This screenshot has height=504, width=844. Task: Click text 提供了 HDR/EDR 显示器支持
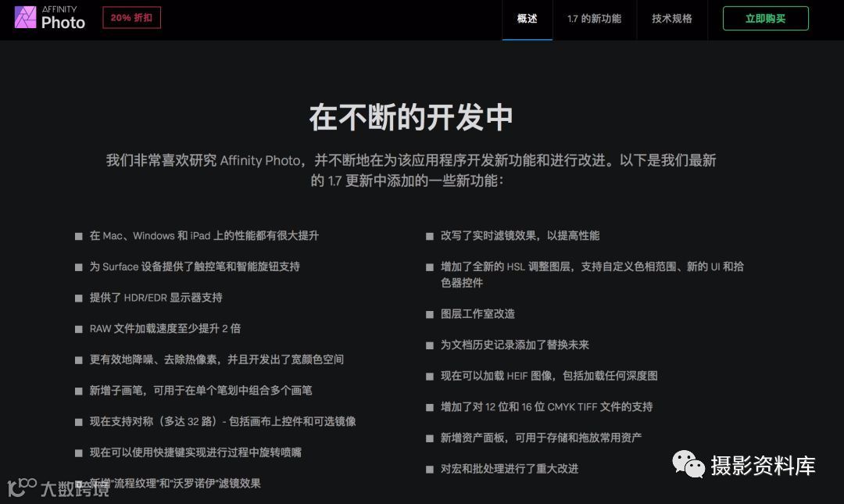(156, 297)
